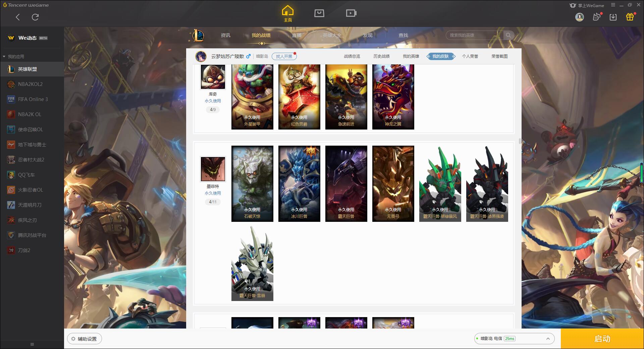Switch to 个人荣誉 sub-tab
This screenshot has height=349, width=644.
470,56
